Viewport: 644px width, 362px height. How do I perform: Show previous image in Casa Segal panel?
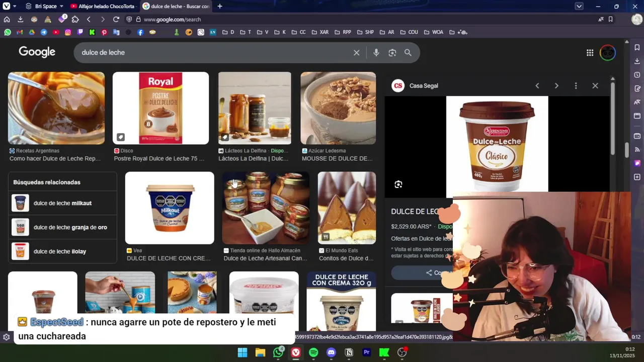click(537, 85)
